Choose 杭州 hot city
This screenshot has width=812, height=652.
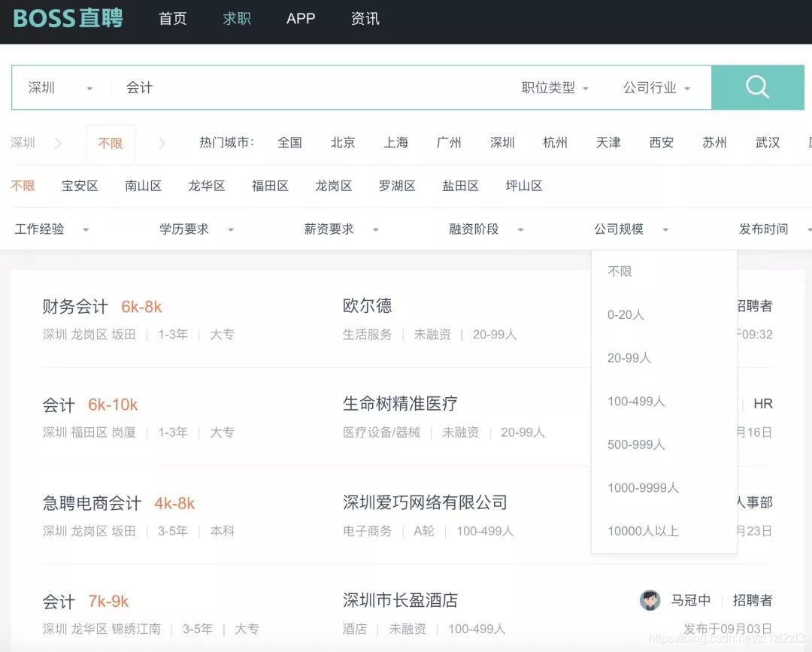click(x=555, y=142)
